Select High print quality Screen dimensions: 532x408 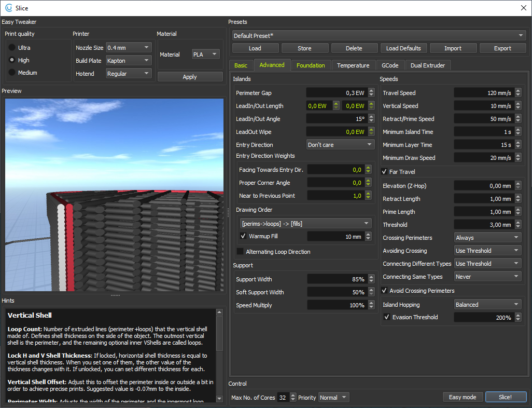tap(12, 60)
